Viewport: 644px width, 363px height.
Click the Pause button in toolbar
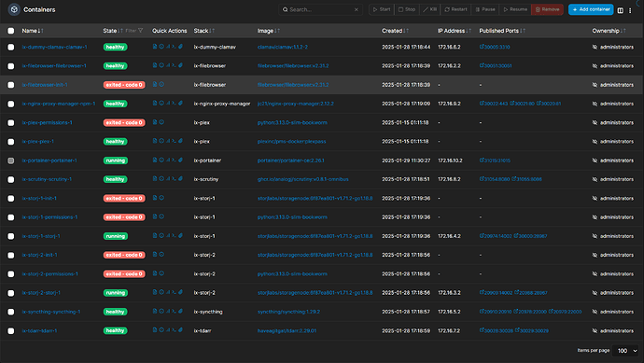click(x=485, y=9)
